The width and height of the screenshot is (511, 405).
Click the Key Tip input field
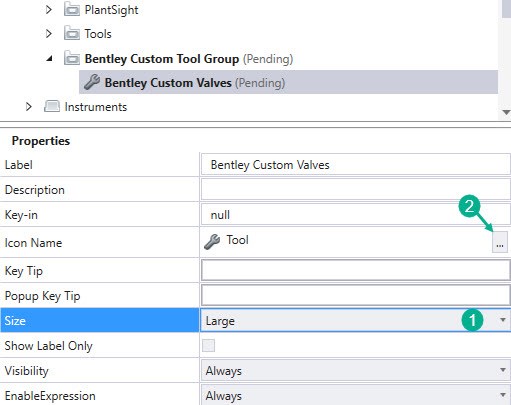point(355,270)
